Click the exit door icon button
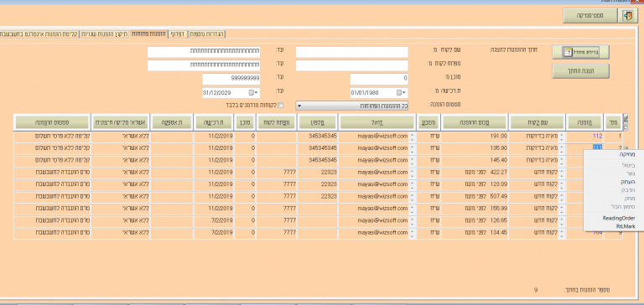 point(627,16)
